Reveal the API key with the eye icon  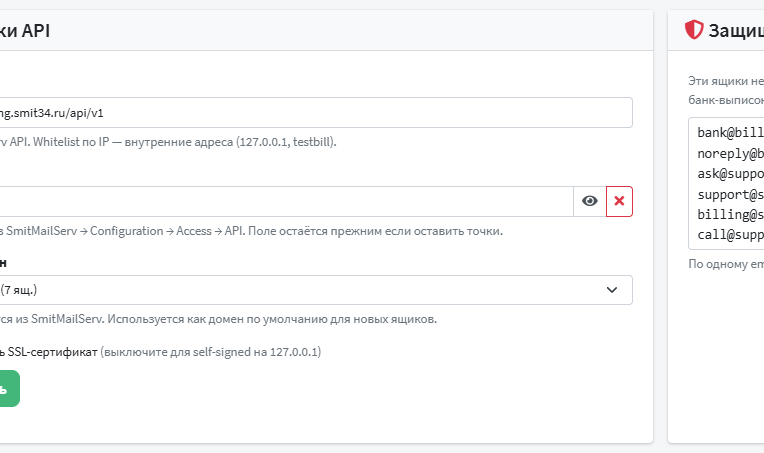click(x=590, y=201)
